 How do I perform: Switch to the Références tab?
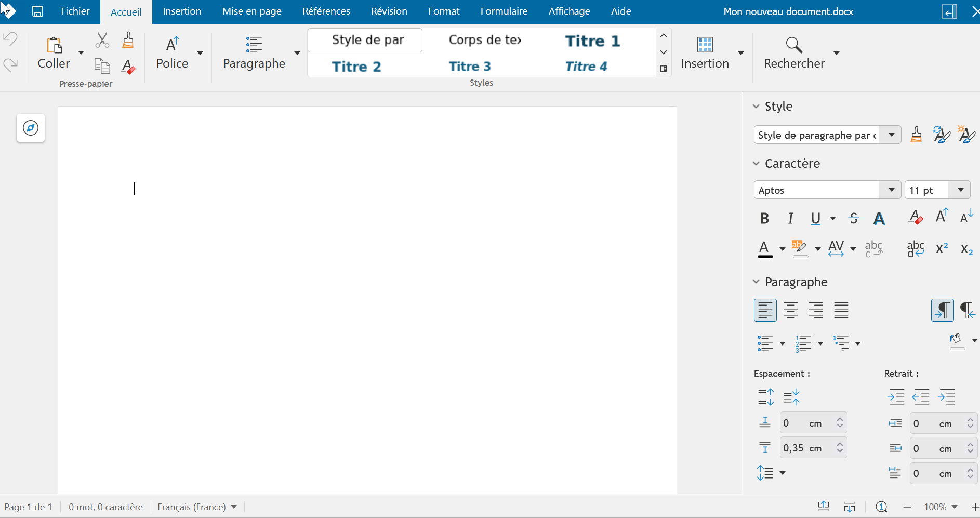click(x=326, y=11)
